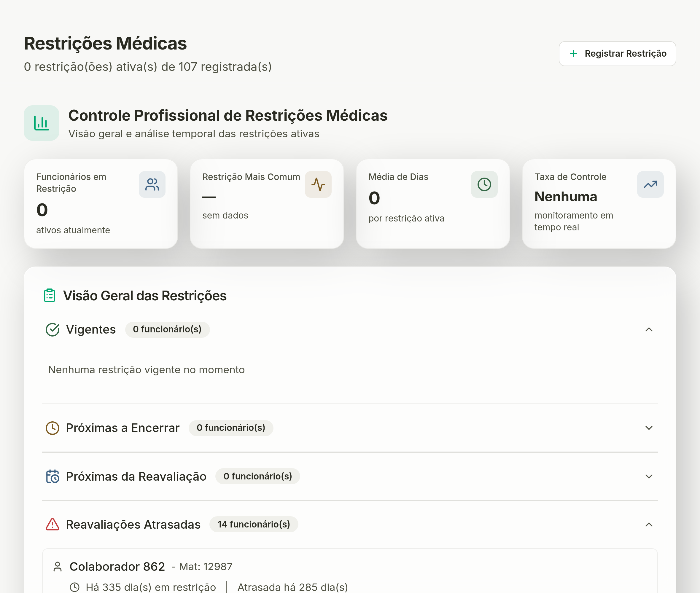The image size is (700, 593).
Task: Click the sem dados text
Action: pos(225,216)
